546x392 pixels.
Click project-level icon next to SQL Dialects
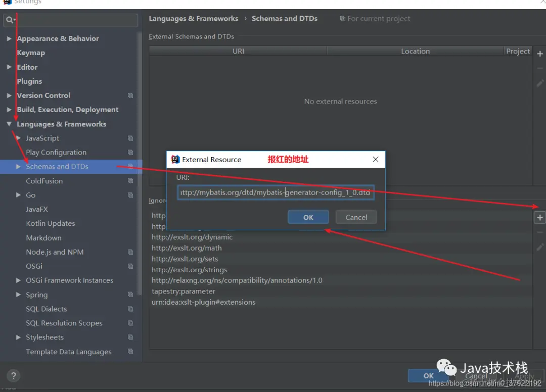point(130,309)
